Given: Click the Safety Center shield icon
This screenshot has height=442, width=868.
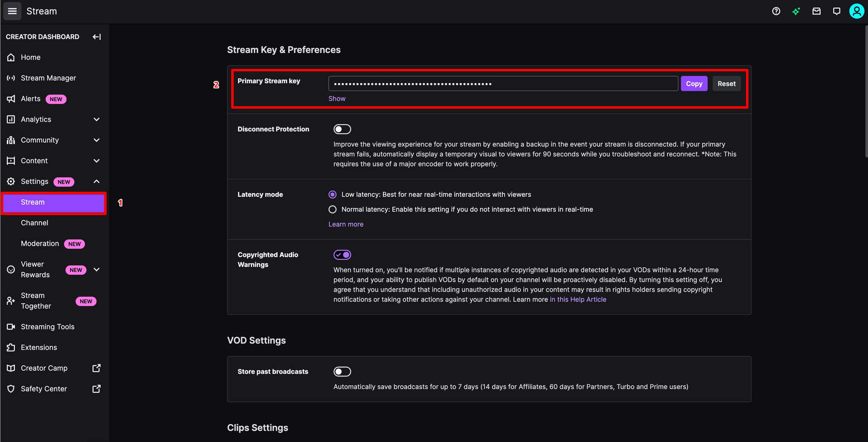Looking at the screenshot, I should click(x=11, y=389).
